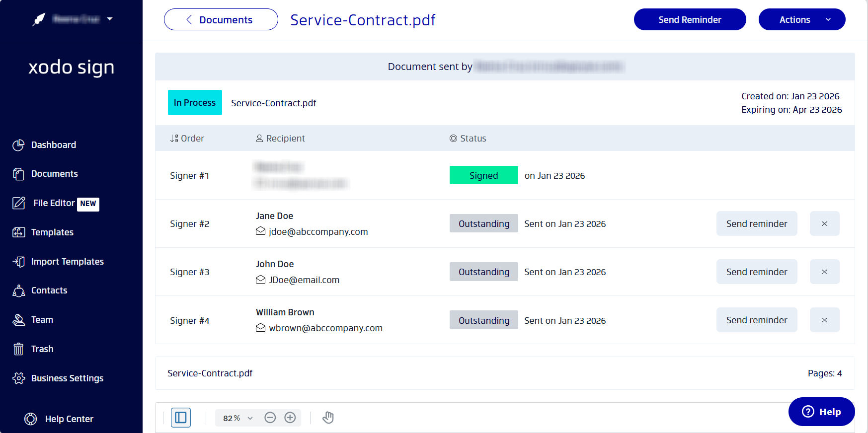Click the Signed status badge
Screen dimensions: 868x433
[484, 175]
